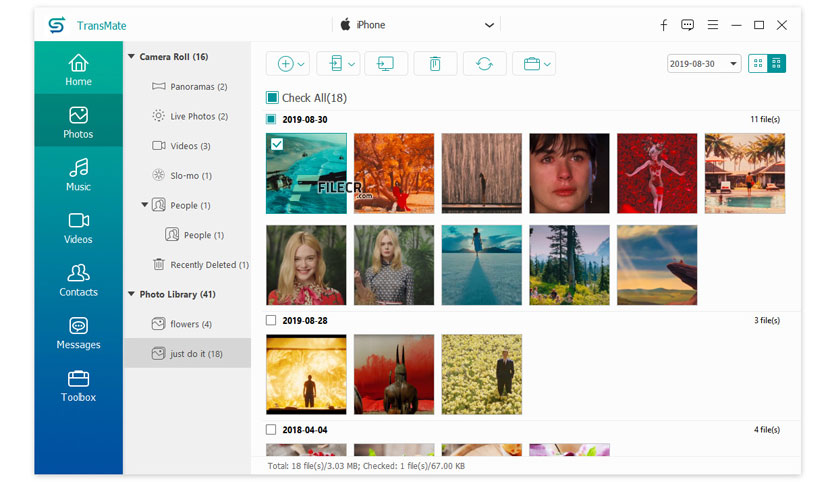The image size is (836, 484).
Task: Open the Facebook icon in title bar
Action: point(663,25)
